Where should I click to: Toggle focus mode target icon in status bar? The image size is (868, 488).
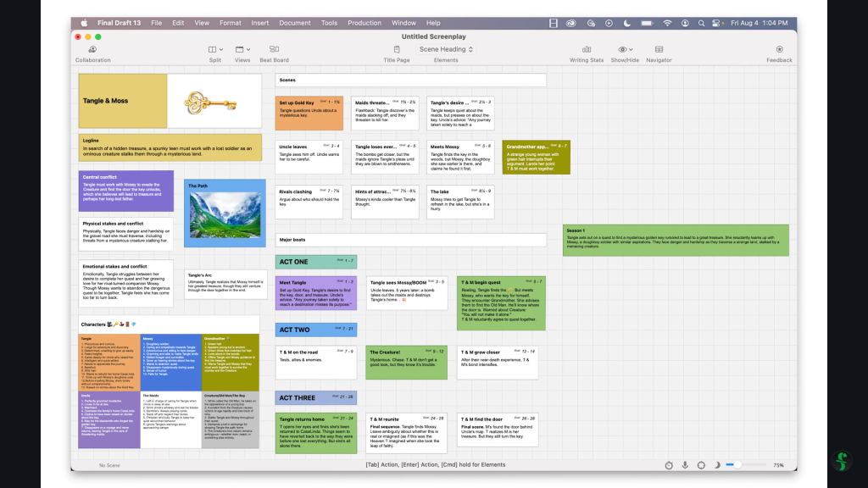(701, 465)
